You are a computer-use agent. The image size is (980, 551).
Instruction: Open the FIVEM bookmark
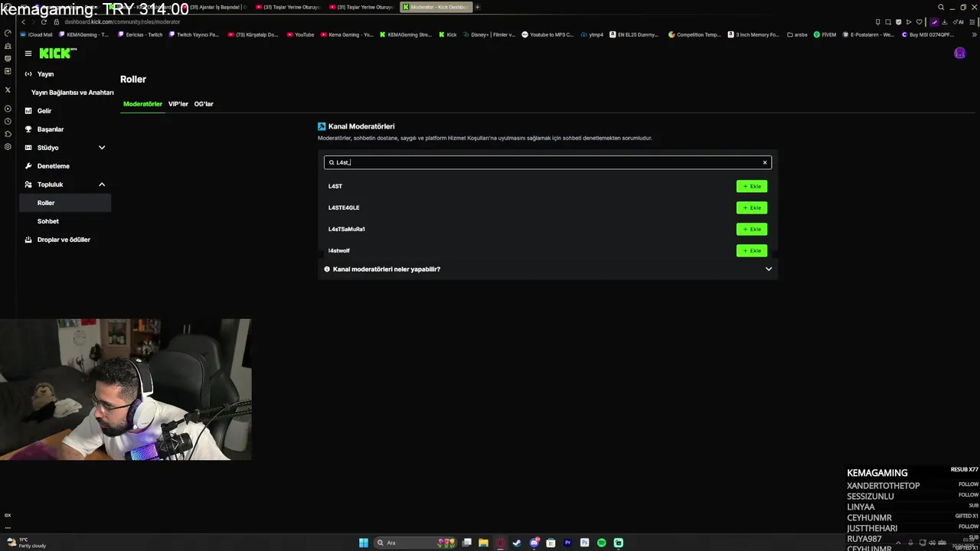825,34
